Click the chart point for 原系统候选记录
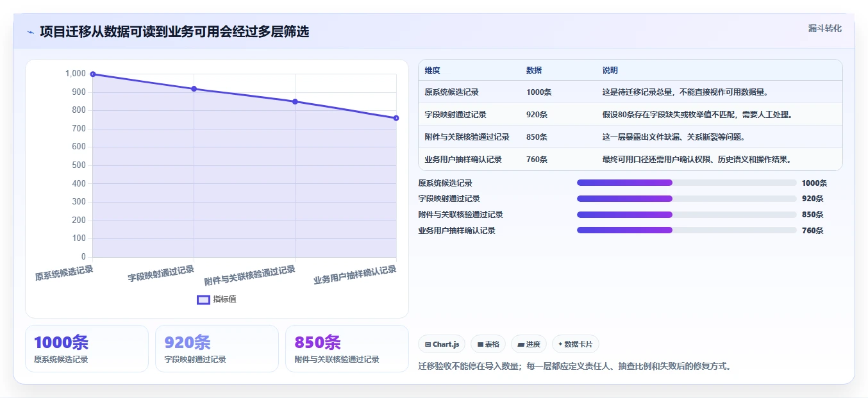The width and height of the screenshot is (868, 398). (93, 74)
